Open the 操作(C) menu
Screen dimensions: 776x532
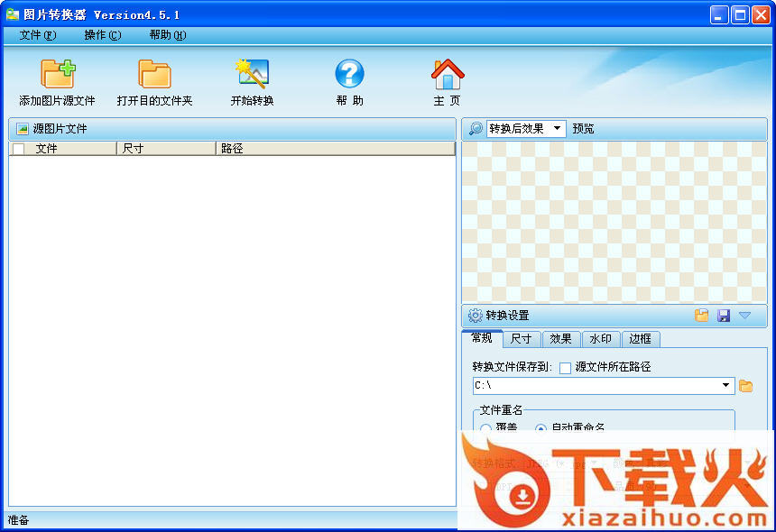click(x=103, y=35)
